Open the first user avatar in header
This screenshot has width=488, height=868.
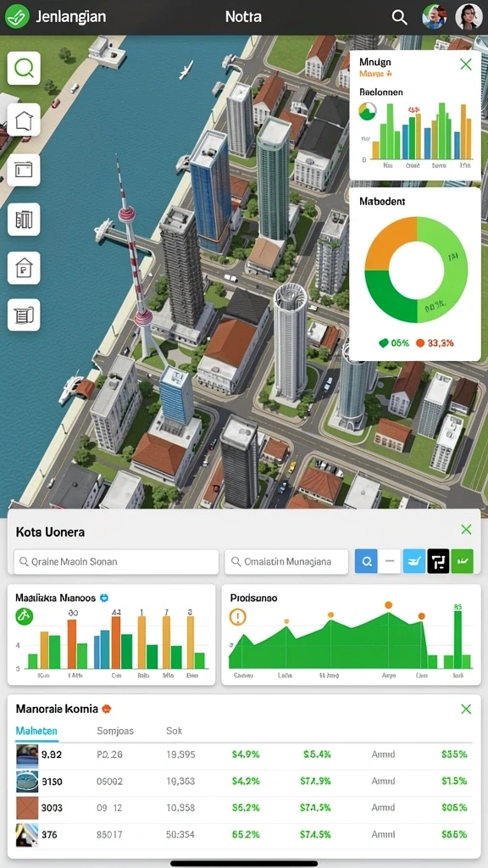pyautogui.click(x=435, y=17)
